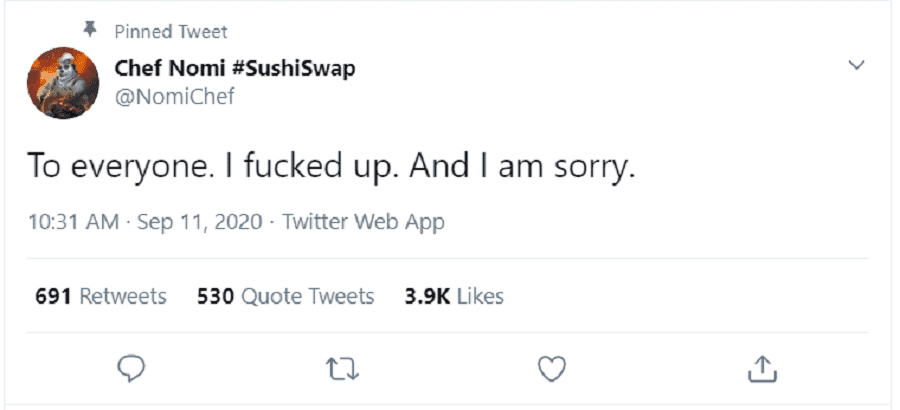This screenshot has width=900, height=410.
Task: Open Chef Nomi's profile avatar
Action: [62, 83]
